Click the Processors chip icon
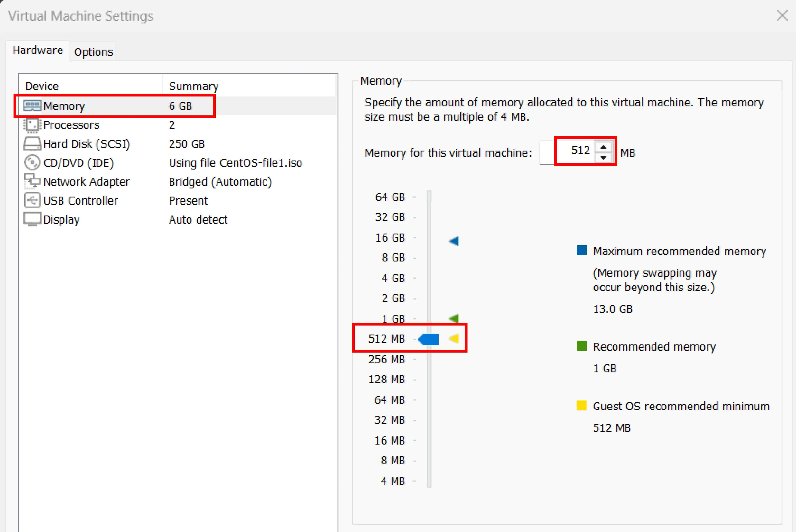 click(x=32, y=125)
